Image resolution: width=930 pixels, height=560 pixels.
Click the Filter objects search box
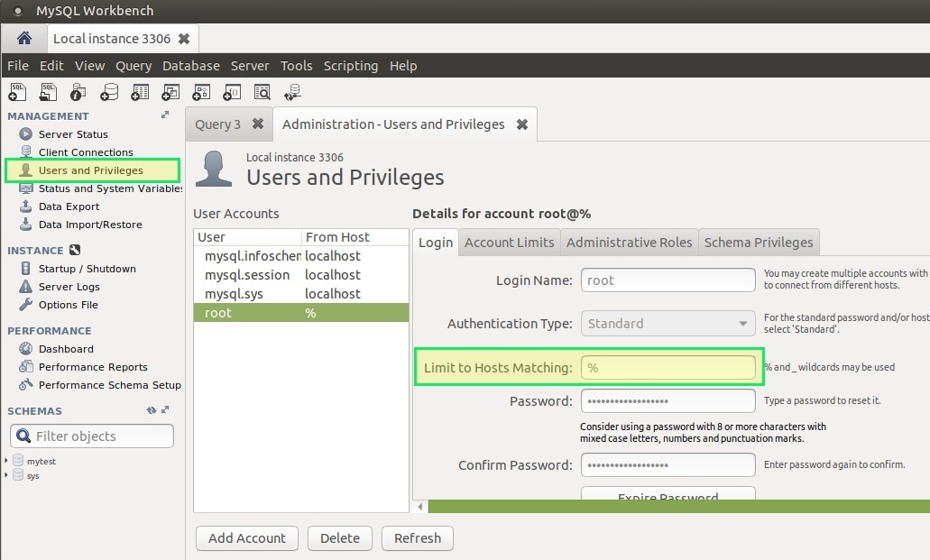(91, 436)
